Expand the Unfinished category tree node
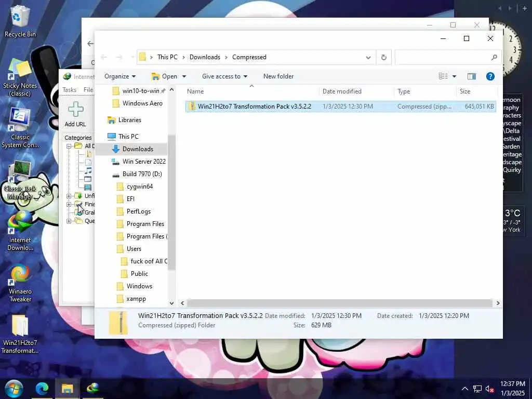 69,196
